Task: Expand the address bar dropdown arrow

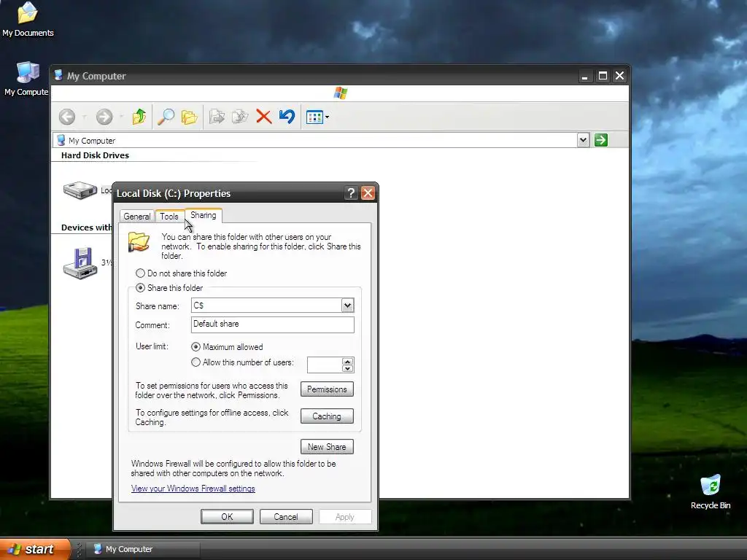Action: click(x=583, y=140)
